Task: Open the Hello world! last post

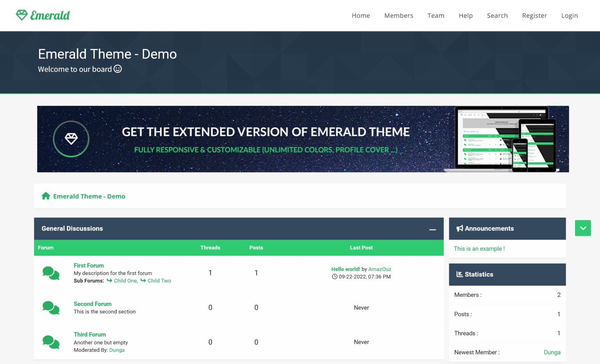Action: pyautogui.click(x=346, y=269)
